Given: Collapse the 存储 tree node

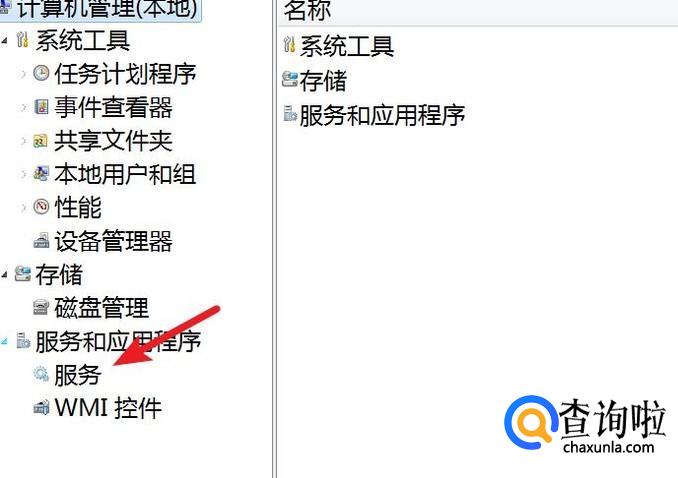Looking at the screenshot, I should pyautogui.click(x=5, y=274).
